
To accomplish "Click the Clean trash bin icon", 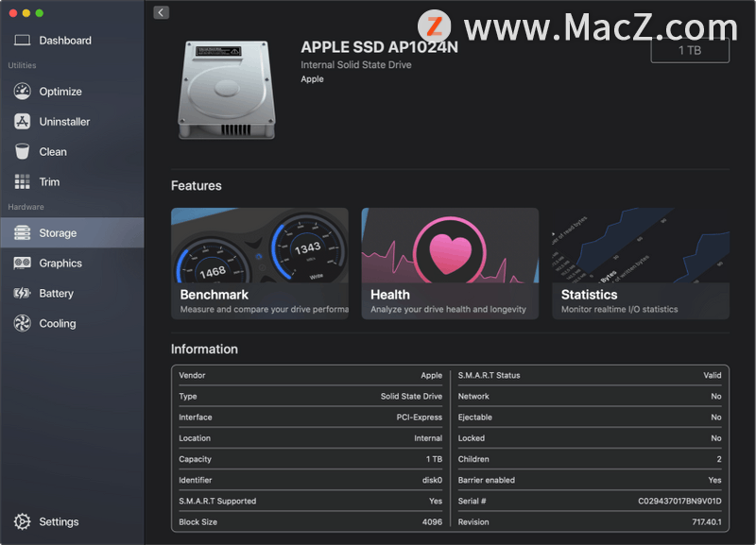I will (22, 151).
